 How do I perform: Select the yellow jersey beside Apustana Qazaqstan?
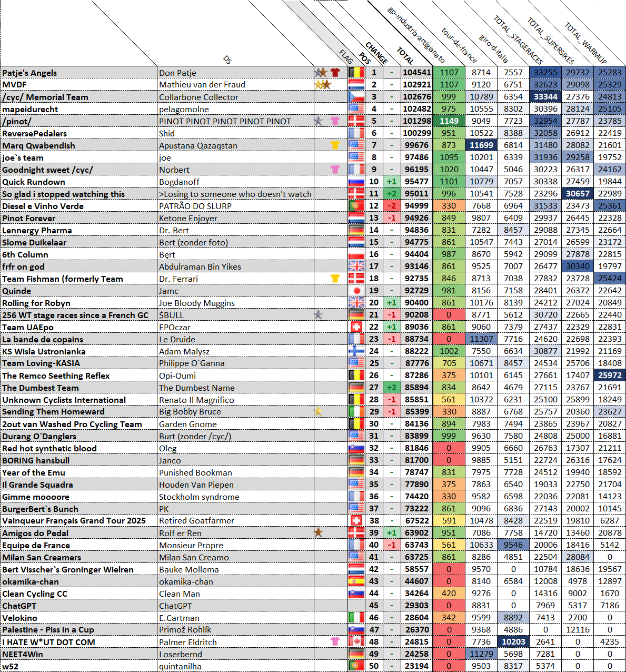335,145
